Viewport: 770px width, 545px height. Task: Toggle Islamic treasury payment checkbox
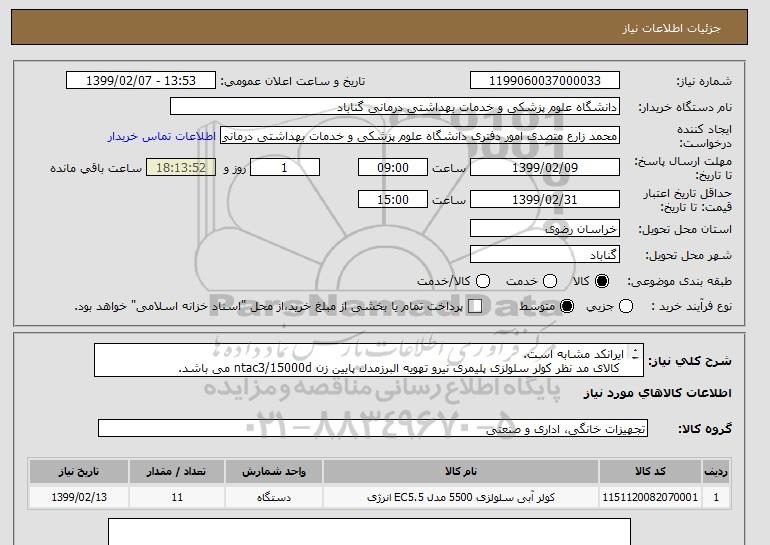[475, 306]
